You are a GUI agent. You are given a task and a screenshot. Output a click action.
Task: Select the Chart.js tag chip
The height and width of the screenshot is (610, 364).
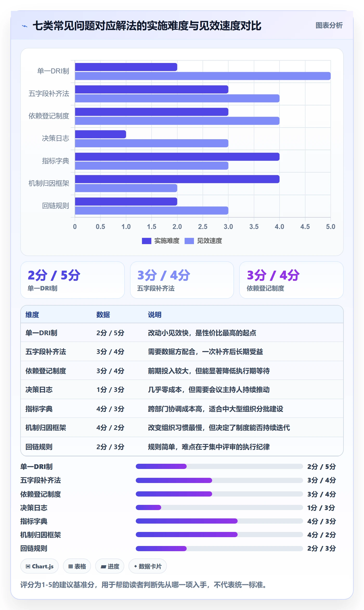tap(40, 566)
